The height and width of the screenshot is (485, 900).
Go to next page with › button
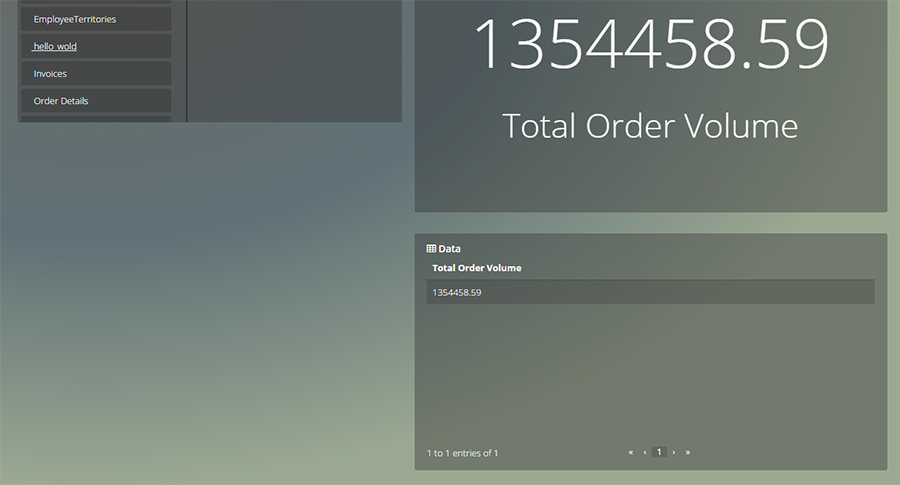673,452
